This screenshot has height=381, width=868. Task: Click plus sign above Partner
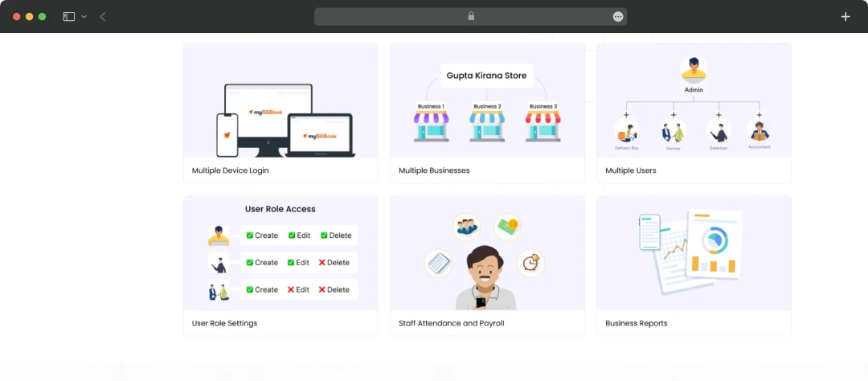pos(674,115)
